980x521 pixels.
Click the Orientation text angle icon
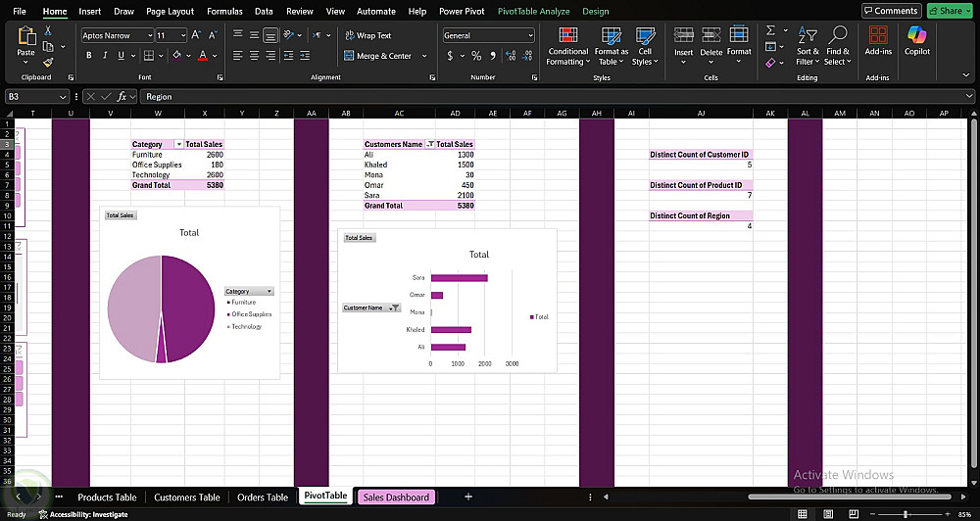click(x=288, y=35)
